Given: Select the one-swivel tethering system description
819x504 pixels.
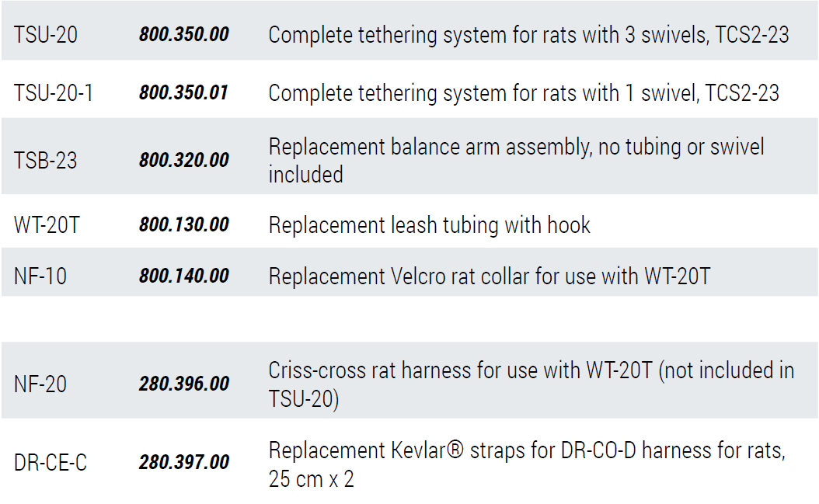Looking at the screenshot, I should (523, 93).
